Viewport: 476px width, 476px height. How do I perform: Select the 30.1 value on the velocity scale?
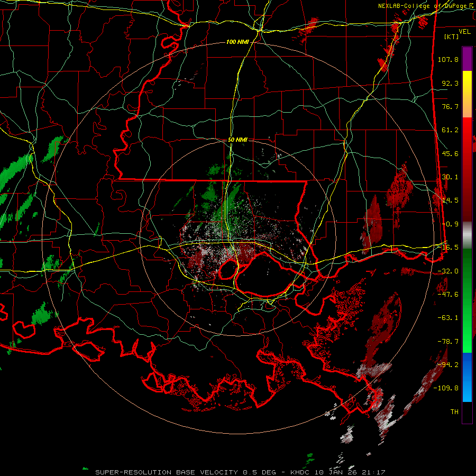point(450,177)
